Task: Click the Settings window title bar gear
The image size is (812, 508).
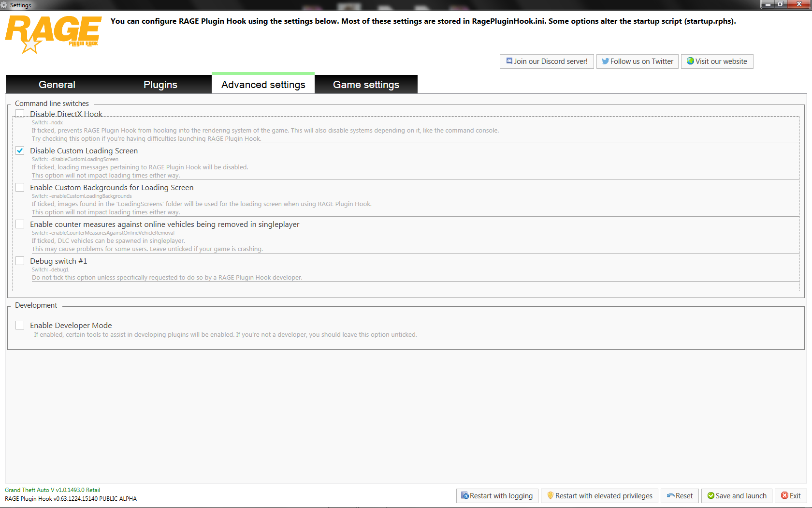Action: pyautogui.click(x=4, y=5)
